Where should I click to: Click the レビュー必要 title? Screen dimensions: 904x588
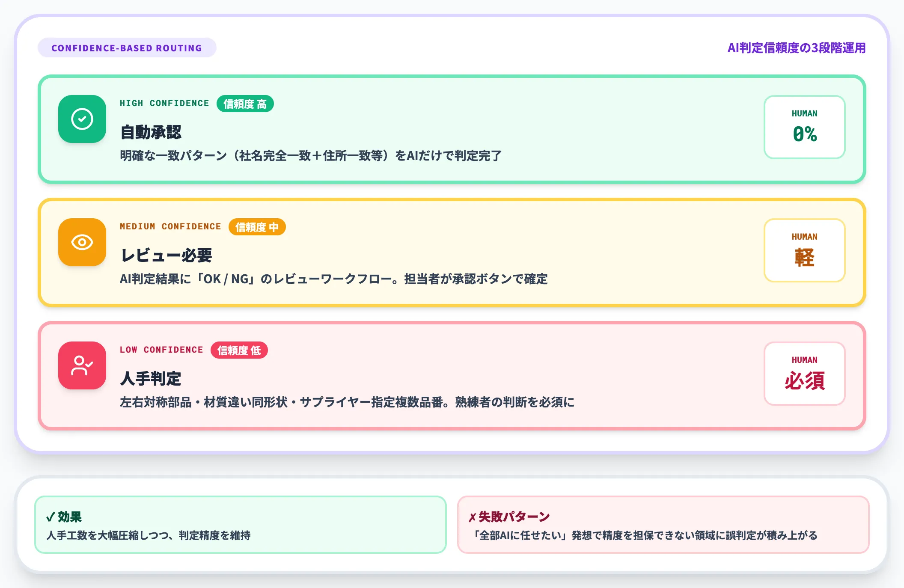point(166,255)
